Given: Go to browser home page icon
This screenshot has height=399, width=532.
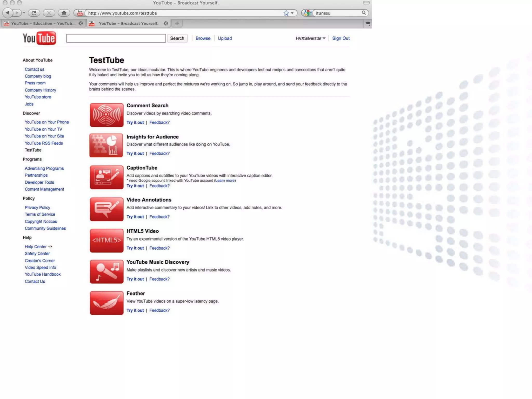Looking at the screenshot, I should click(x=64, y=13).
